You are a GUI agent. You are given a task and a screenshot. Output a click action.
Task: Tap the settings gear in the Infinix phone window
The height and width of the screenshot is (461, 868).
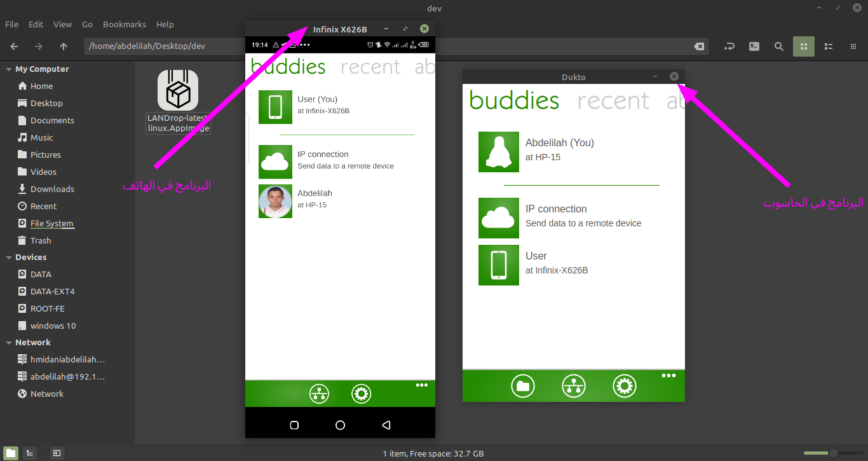coord(361,394)
